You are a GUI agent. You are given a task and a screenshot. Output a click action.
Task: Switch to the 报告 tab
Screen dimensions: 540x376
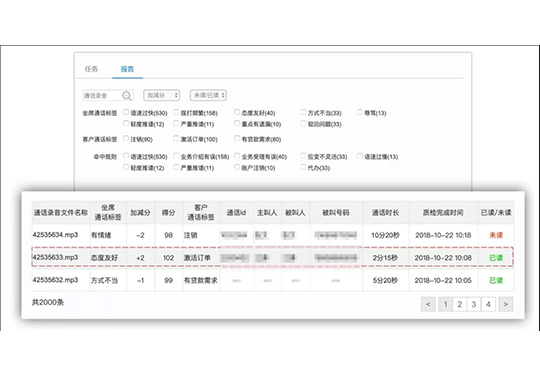(x=127, y=69)
